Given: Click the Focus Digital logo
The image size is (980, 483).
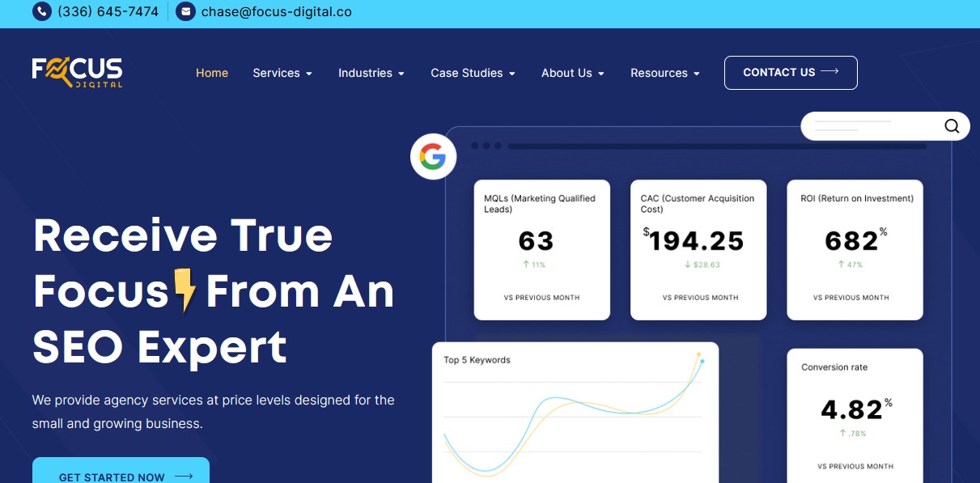Looking at the screenshot, I should 78,72.
